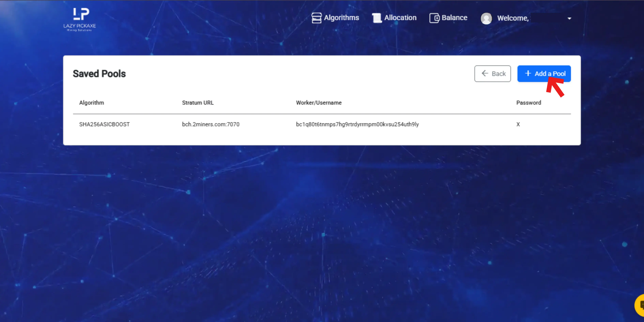The height and width of the screenshot is (322, 644).
Task: Select the bc1q80t6tnmps worker address
Action: point(357,124)
